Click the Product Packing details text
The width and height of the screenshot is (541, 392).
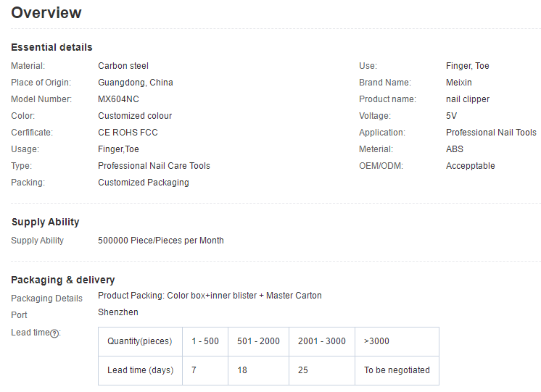click(210, 296)
